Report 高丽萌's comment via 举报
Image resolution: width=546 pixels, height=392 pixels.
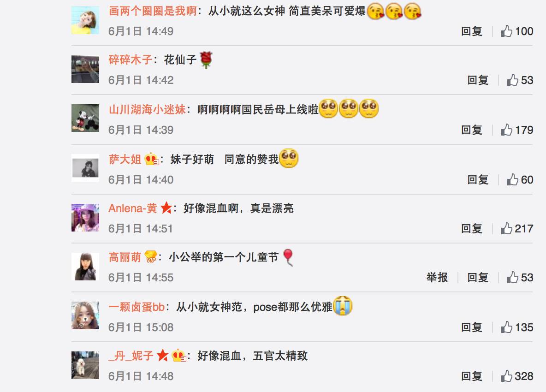coord(437,278)
